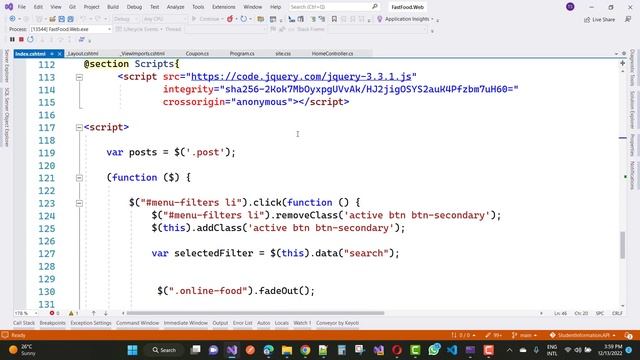
Task: Click the user account avatar icon
Action: click(x=570, y=7)
